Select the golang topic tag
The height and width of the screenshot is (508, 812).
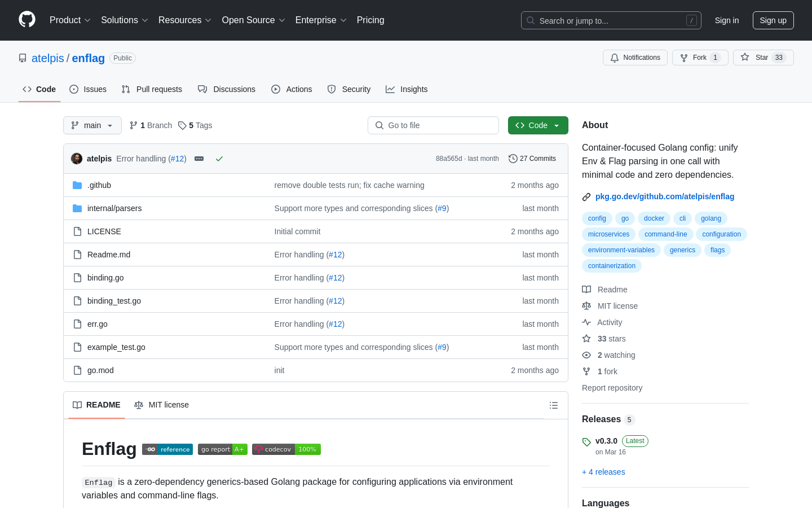[711, 218]
